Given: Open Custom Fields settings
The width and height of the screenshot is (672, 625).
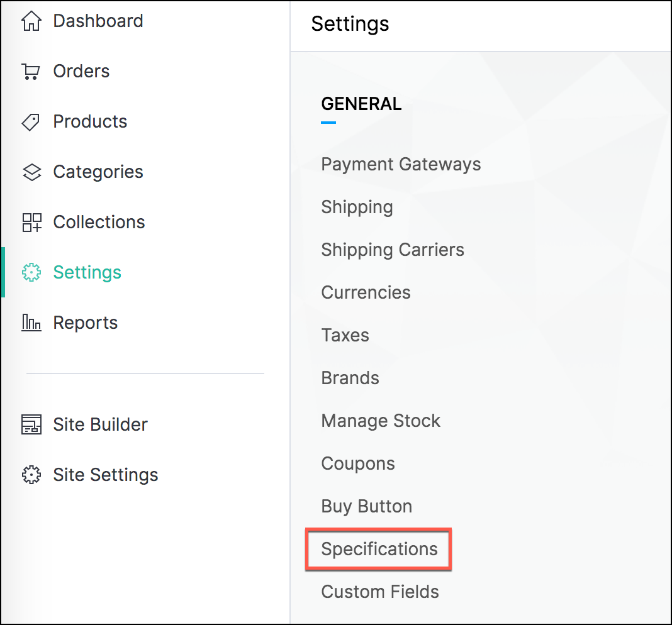Looking at the screenshot, I should 380,592.
